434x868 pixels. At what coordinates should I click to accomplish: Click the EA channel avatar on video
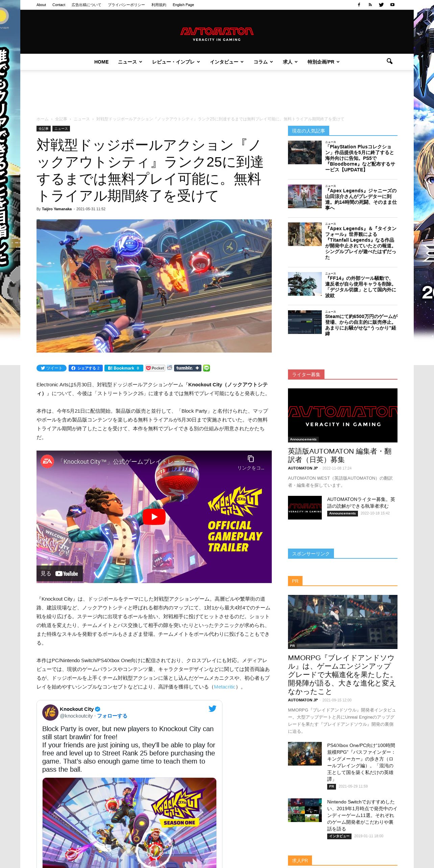pos(47,461)
